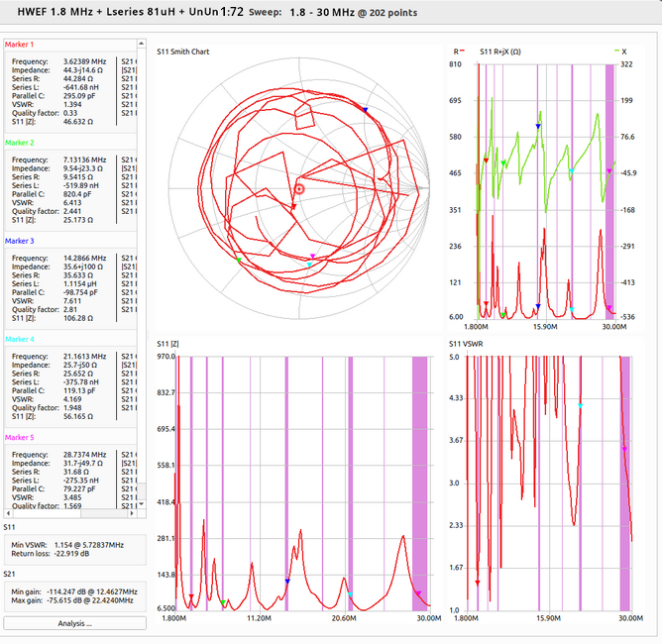The width and height of the screenshot is (662, 644).
Task: Click the green marker on S11 |Z| plot
Action: coord(223,602)
